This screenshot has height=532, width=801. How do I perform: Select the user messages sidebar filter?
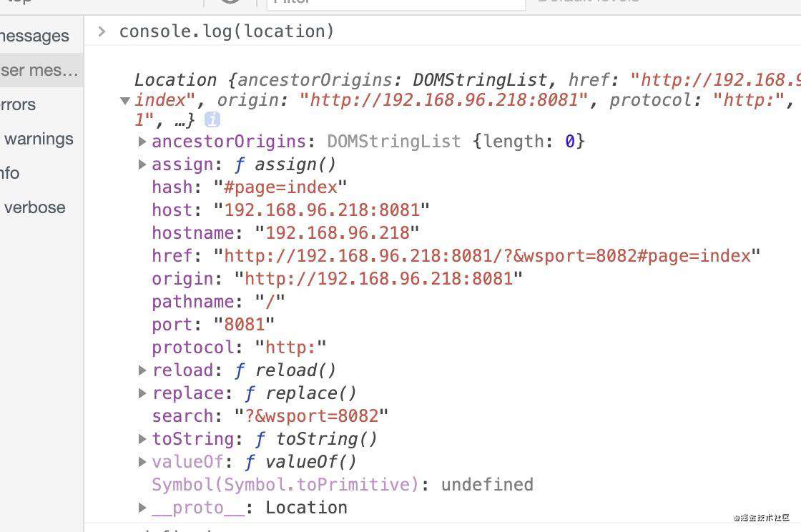[x=41, y=70]
